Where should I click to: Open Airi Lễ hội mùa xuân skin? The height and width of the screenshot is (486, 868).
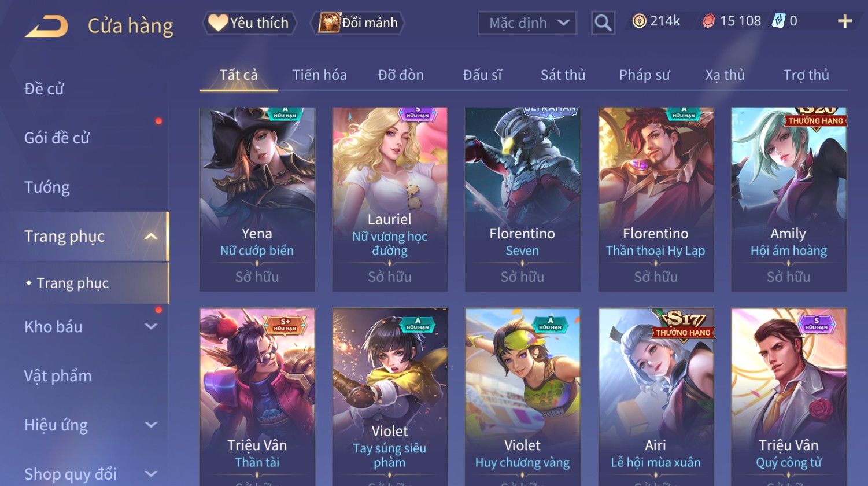click(x=656, y=397)
